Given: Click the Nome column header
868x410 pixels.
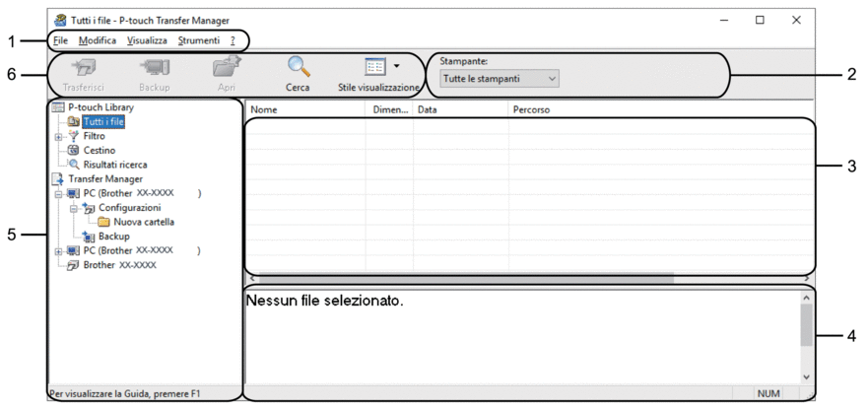Looking at the screenshot, I should 305,109.
